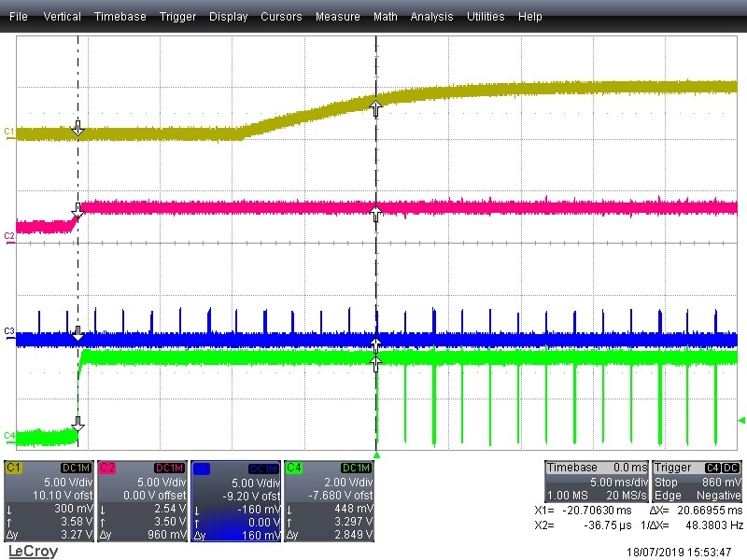
Task: Click the 5.00 ms/div timebase value
Action: pyautogui.click(x=618, y=482)
